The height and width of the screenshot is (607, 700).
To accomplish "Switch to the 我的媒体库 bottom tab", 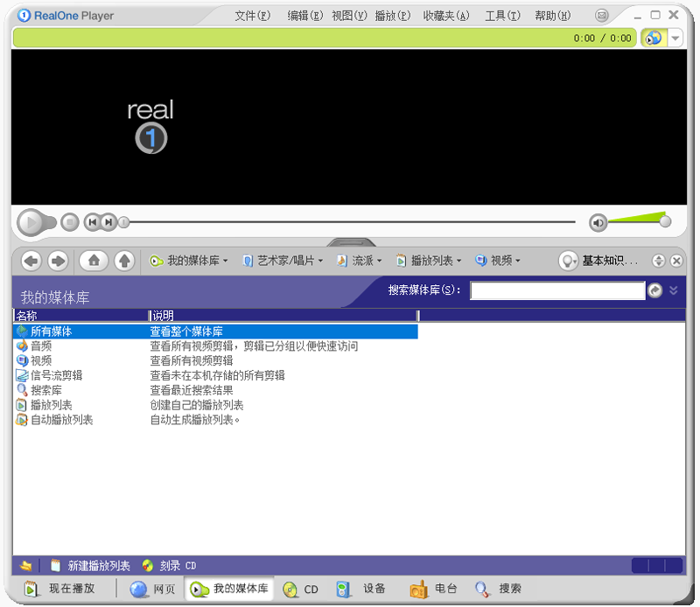I will tap(229, 589).
